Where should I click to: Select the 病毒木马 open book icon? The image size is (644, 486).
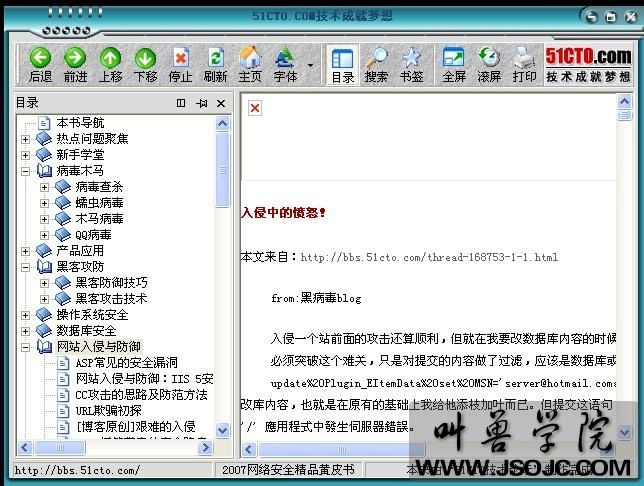[x=44, y=170]
